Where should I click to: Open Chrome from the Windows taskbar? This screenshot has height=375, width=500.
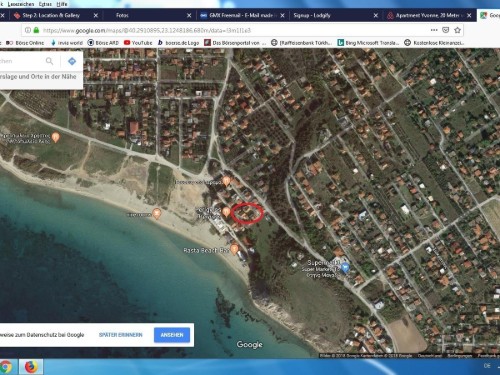click(x=6, y=367)
